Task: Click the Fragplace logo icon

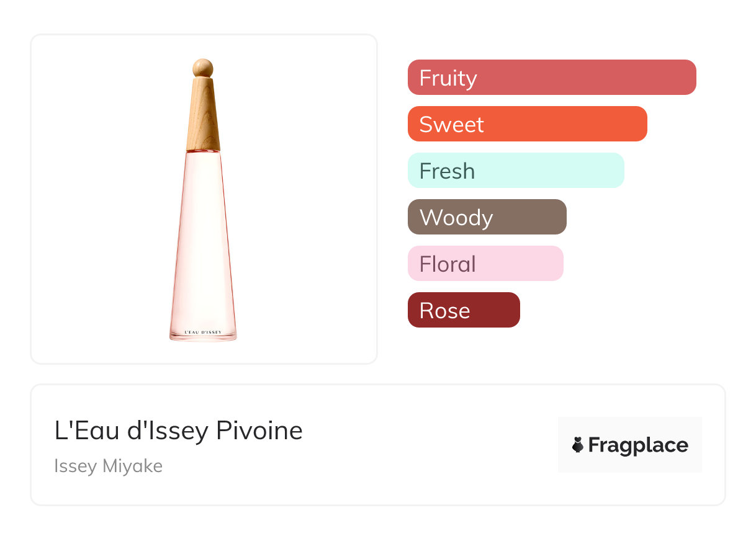Action: [578, 445]
